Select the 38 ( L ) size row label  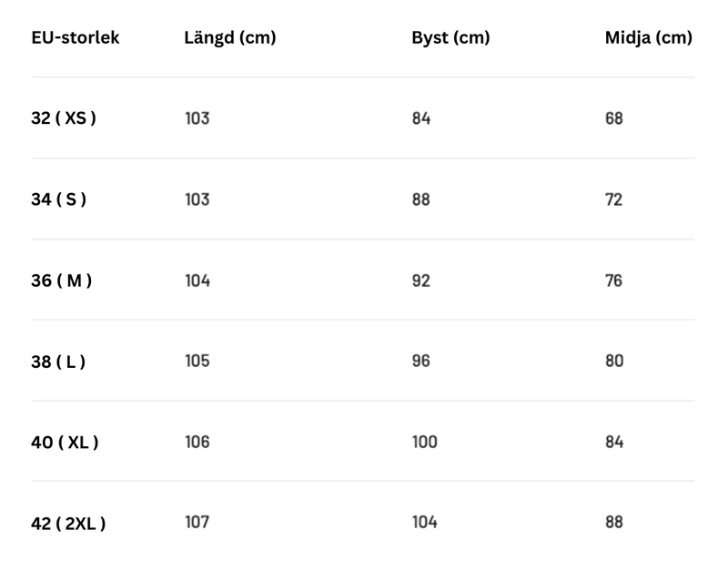(58, 362)
